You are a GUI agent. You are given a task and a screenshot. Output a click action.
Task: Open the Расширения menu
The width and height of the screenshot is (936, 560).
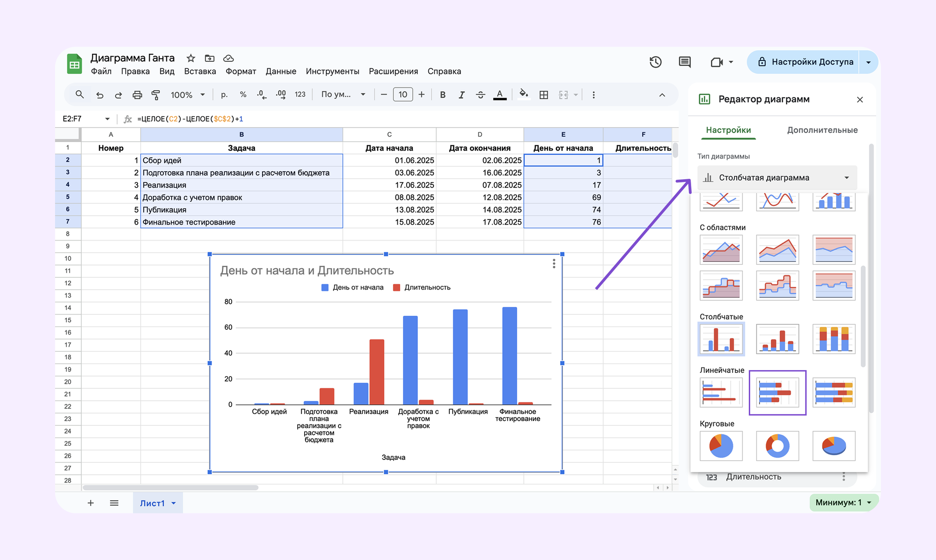click(393, 71)
